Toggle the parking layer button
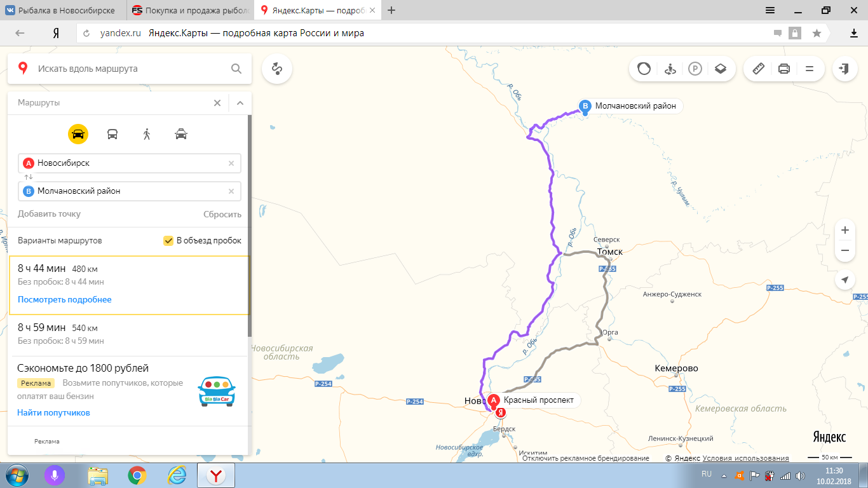Image resolution: width=868 pixels, height=488 pixels. [x=695, y=69]
